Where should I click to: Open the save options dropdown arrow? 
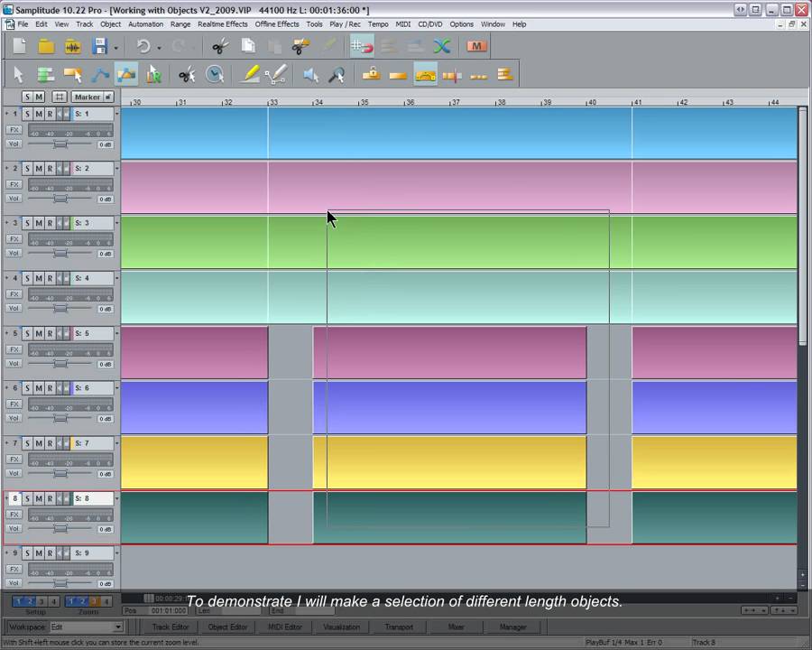[116, 48]
